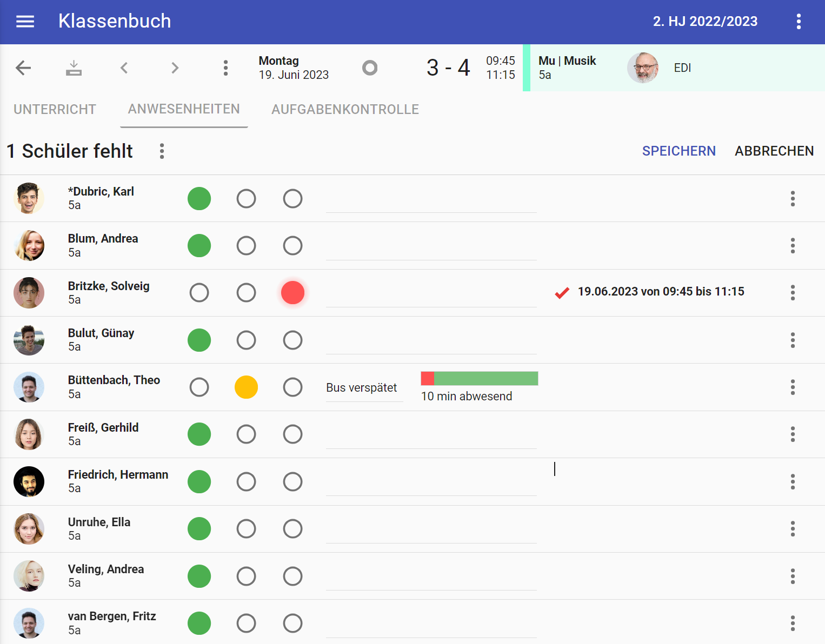
Task: Mark Dubric, Karl as late
Action: [x=246, y=199]
